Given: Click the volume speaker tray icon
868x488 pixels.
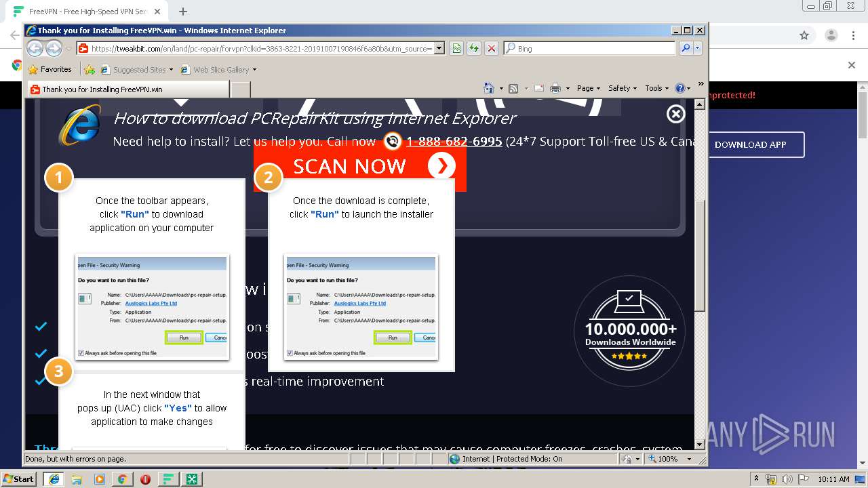Looking at the screenshot, I should pyautogui.click(x=788, y=479).
